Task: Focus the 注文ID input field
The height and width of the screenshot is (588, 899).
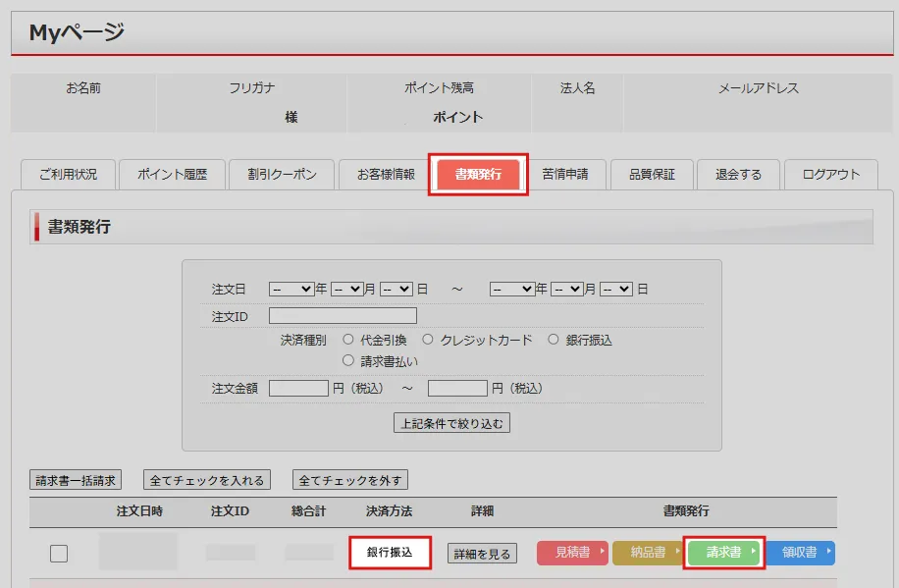Action: coord(343,315)
